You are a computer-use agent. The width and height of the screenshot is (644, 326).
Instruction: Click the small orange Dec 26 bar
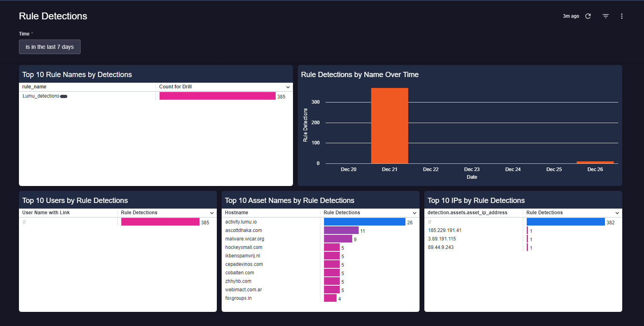[595, 162]
